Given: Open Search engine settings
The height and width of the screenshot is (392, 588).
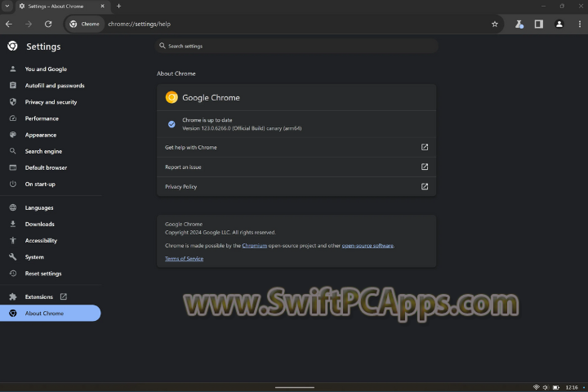Looking at the screenshot, I should tap(43, 151).
